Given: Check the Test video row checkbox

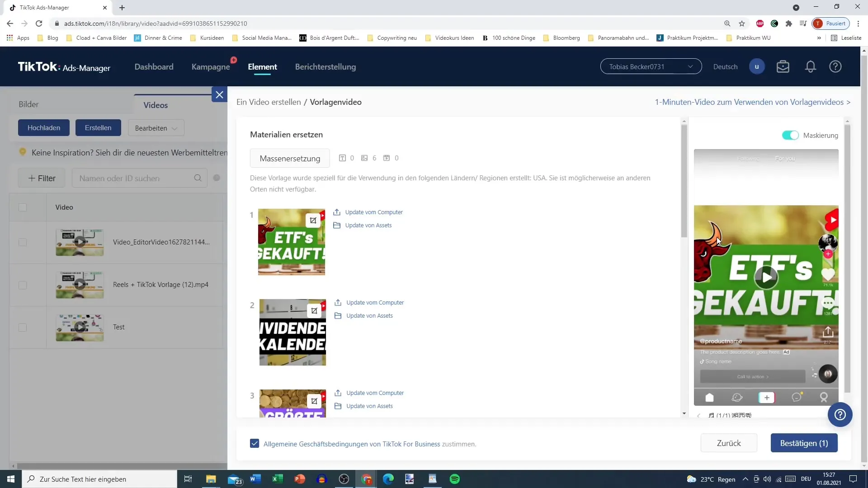Looking at the screenshot, I should [x=23, y=328].
